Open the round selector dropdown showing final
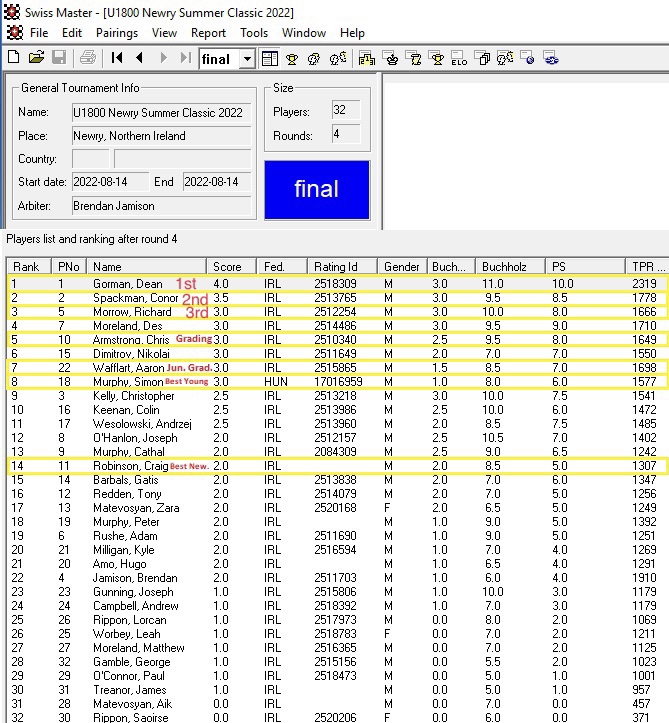669x723 pixels. pos(247,59)
